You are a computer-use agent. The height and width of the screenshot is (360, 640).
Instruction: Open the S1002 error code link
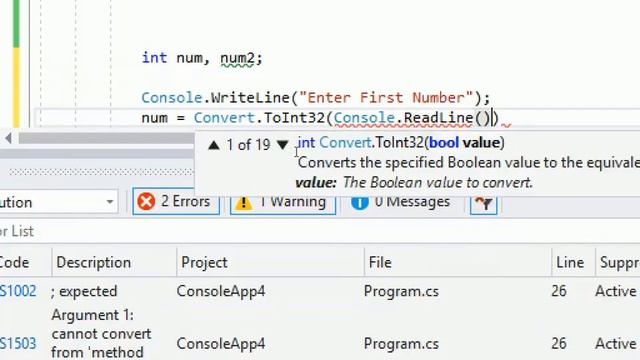point(18,291)
